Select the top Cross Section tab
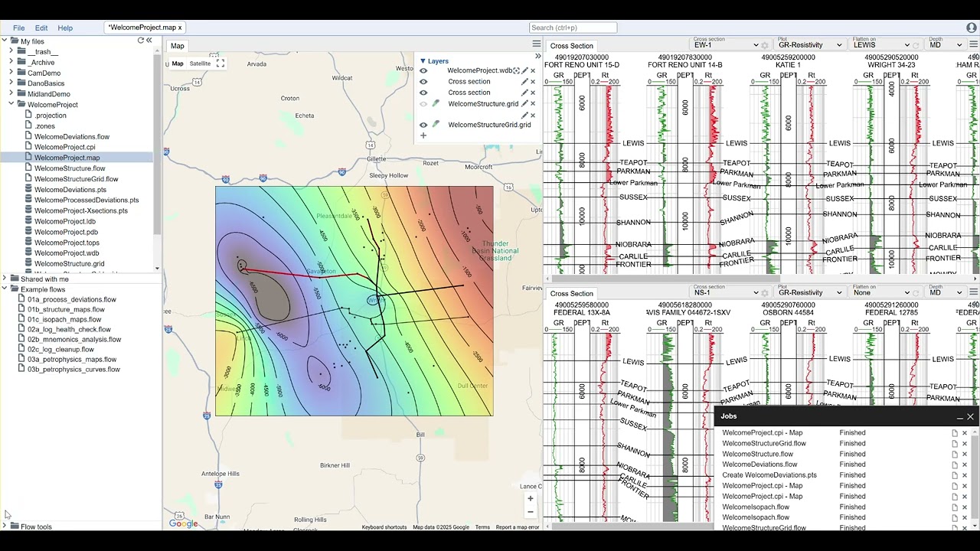Viewport: 980px width, 551px height. pos(571,46)
